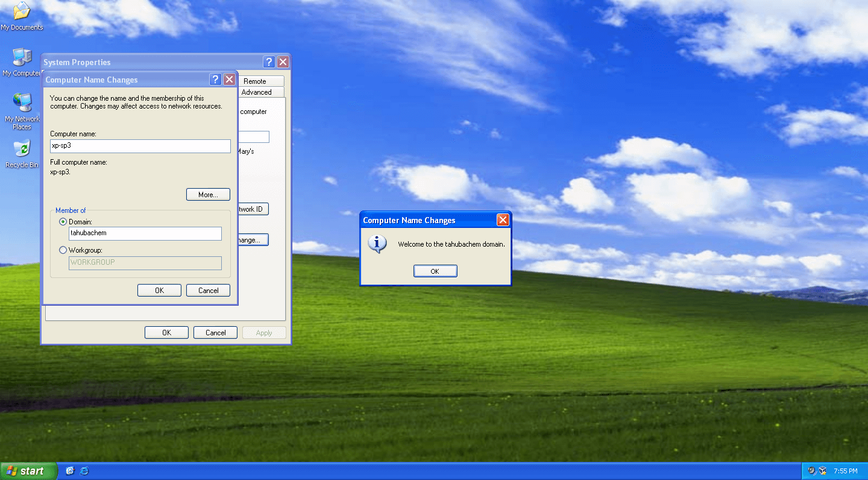Click the first system tray icon
Image resolution: width=868 pixels, height=480 pixels.
click(x=812, y=471)
